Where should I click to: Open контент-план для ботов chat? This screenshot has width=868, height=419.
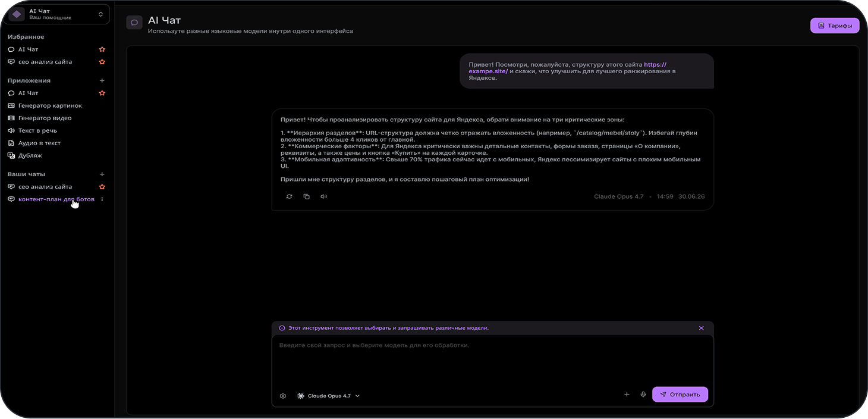[x=56, y=199]
